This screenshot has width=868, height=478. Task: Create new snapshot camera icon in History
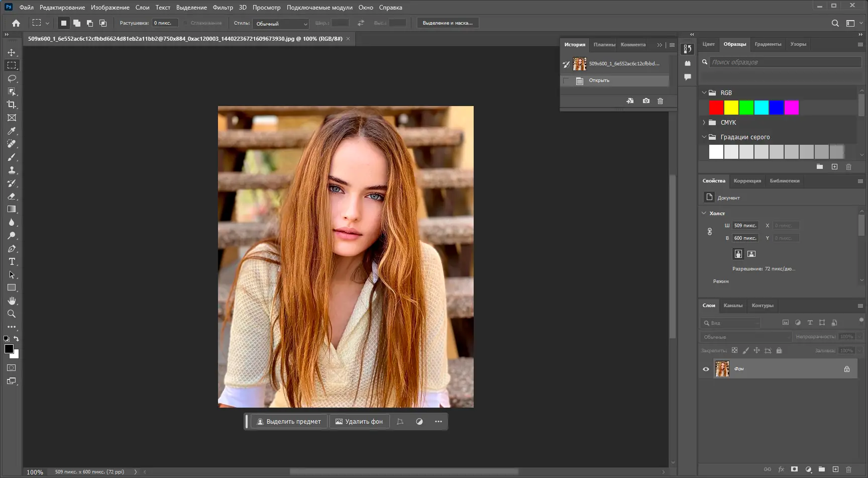tap(646, 101)
